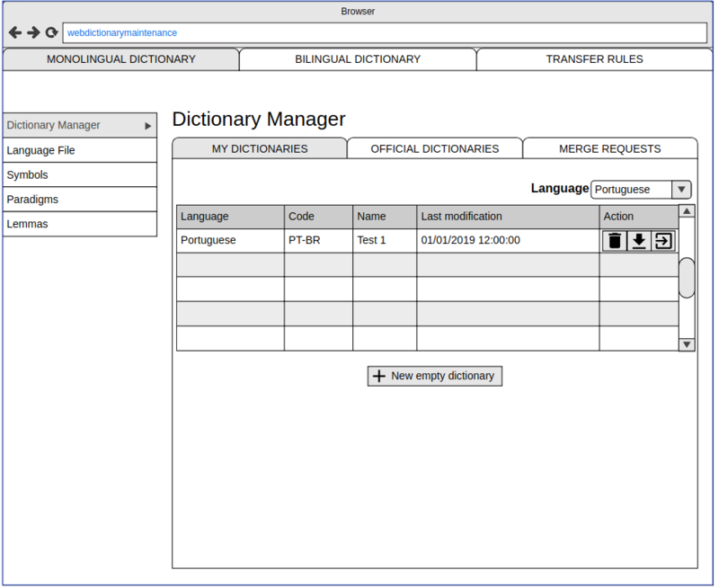Click the browser forward arrow
The image size is (719, 588).
point(33,32)
